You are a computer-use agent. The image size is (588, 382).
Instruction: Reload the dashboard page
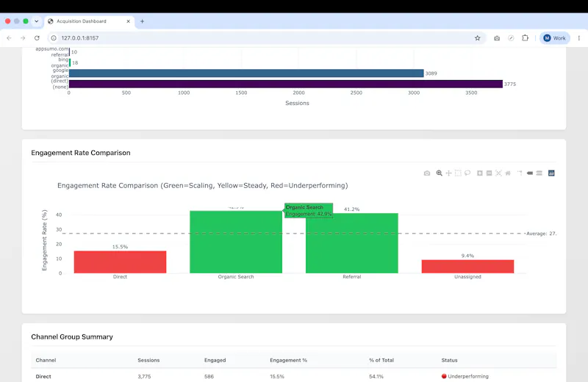coord(37,38)
